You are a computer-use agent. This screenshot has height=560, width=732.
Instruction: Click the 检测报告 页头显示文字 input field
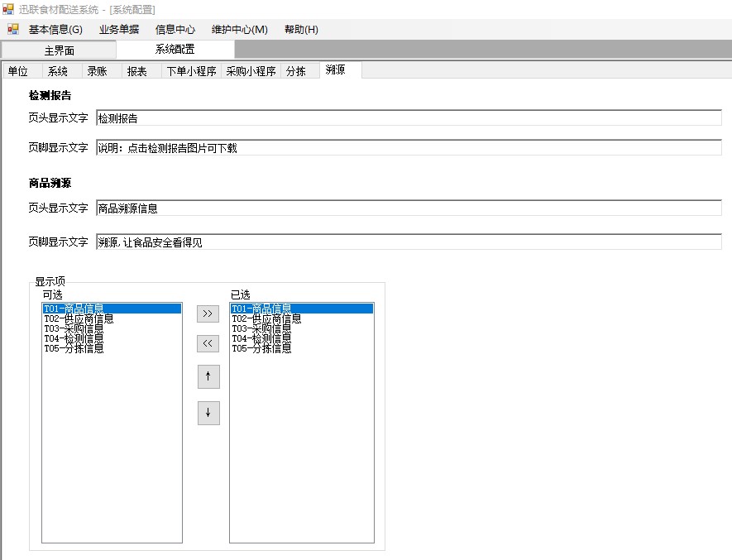[409, 117]
